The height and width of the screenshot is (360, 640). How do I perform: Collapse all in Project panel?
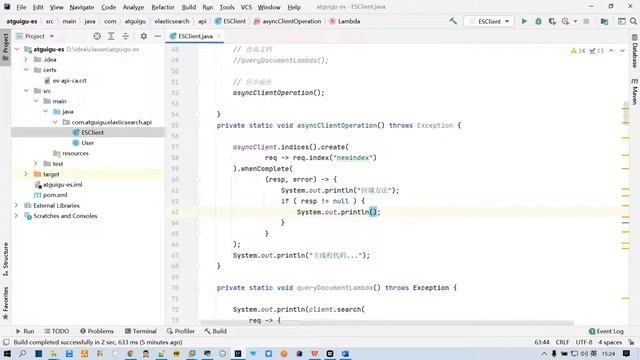125,36
